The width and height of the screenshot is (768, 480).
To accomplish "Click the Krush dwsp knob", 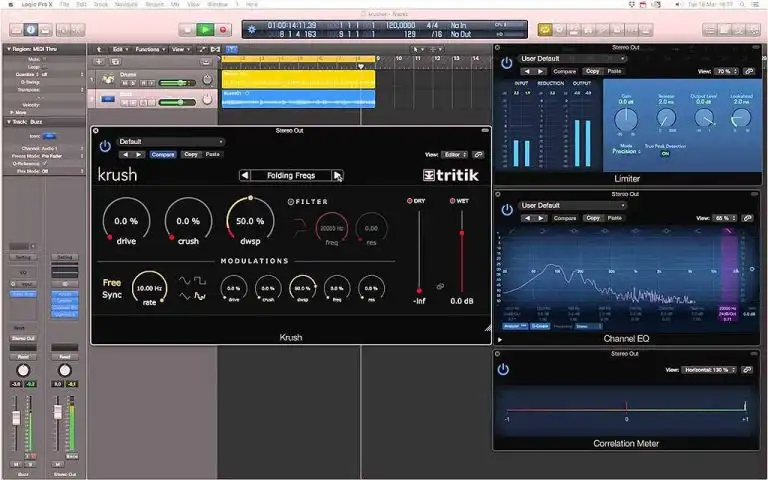I will coord(250,220).
